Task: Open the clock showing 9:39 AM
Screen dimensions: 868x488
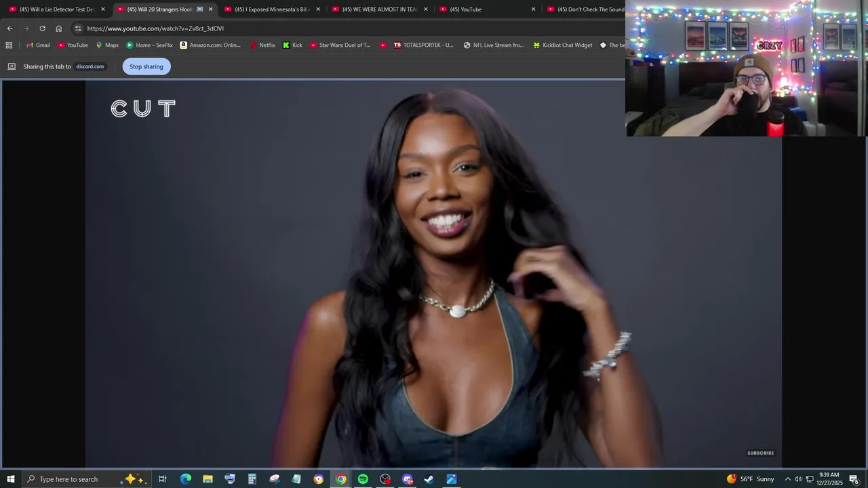Action: (x=829, y=479)
